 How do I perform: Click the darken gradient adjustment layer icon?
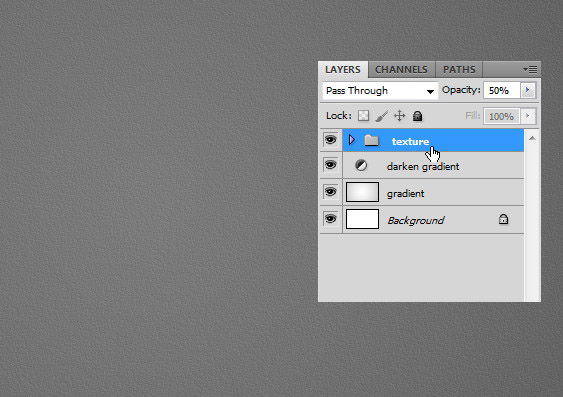click(x=361, y=165)
